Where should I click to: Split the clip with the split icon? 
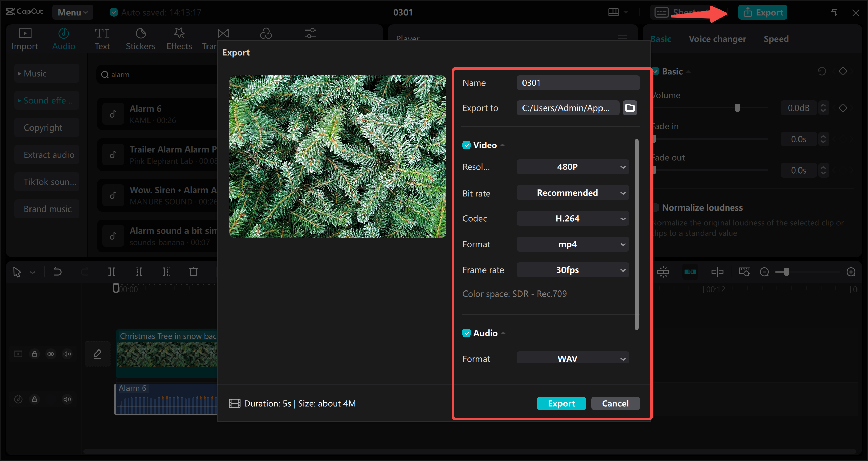[112, 272]
